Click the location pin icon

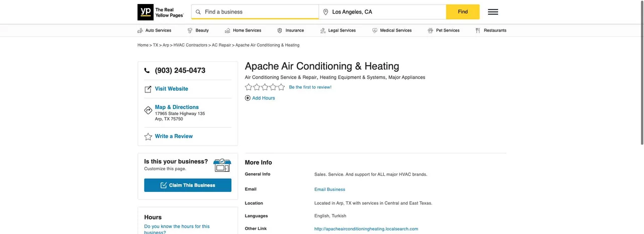click(x=326, y=12)
